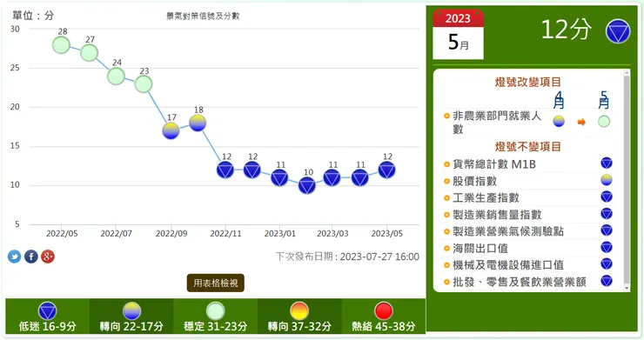Select the 17-point yellow-blue data marker

(171, 130)
